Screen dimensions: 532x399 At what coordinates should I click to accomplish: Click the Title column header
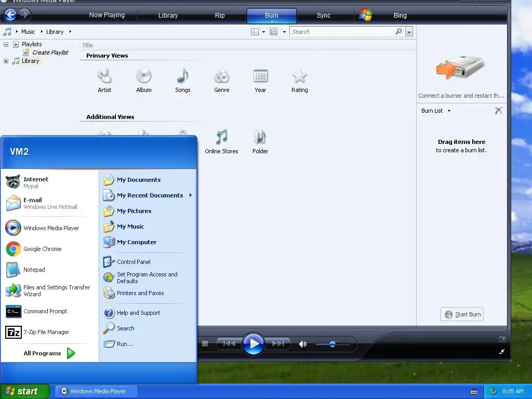click(x=99, y=45)
